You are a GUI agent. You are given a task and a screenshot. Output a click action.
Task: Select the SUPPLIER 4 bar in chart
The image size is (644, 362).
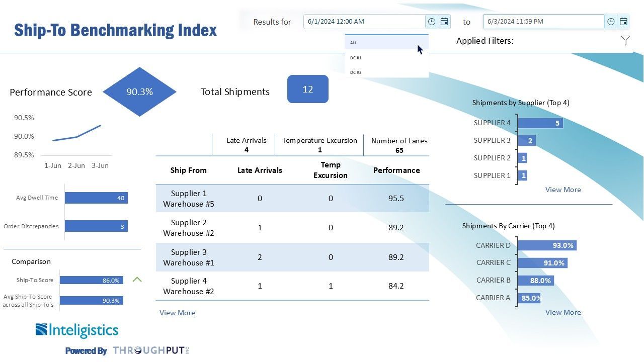coord(540,123)
